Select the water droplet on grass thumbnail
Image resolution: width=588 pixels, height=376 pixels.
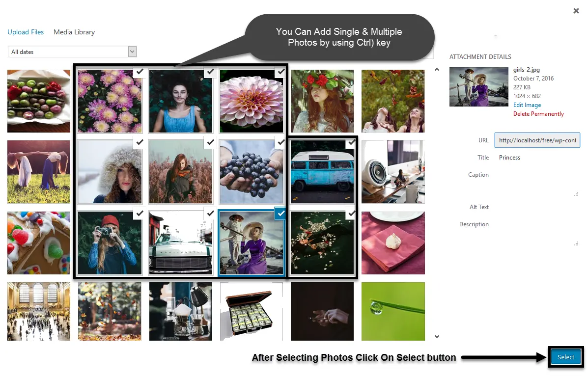coord(393,312)
